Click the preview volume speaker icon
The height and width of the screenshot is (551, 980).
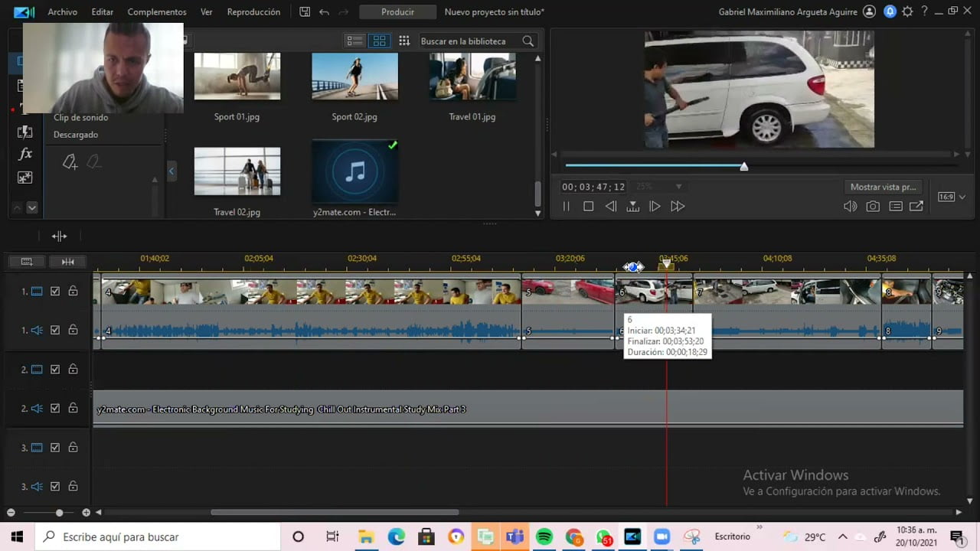click(x=850, y=207)
